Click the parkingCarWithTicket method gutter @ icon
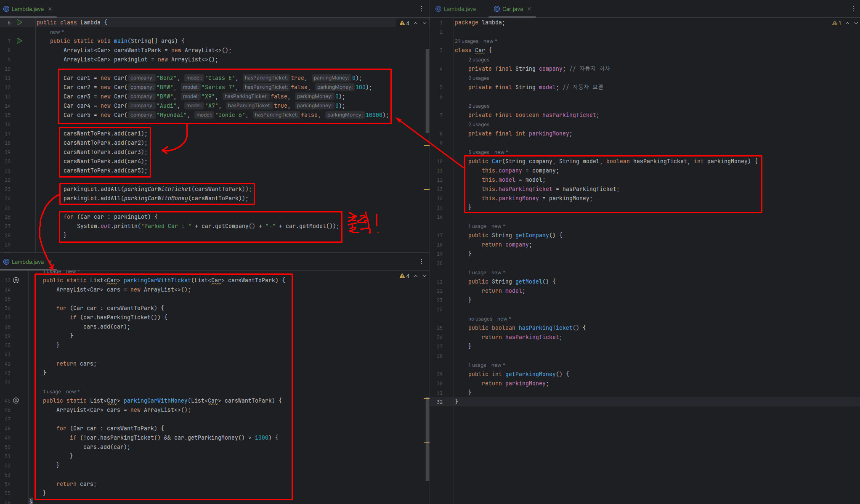The height and width of the screenshot is (504, 860). coord(16,280)
